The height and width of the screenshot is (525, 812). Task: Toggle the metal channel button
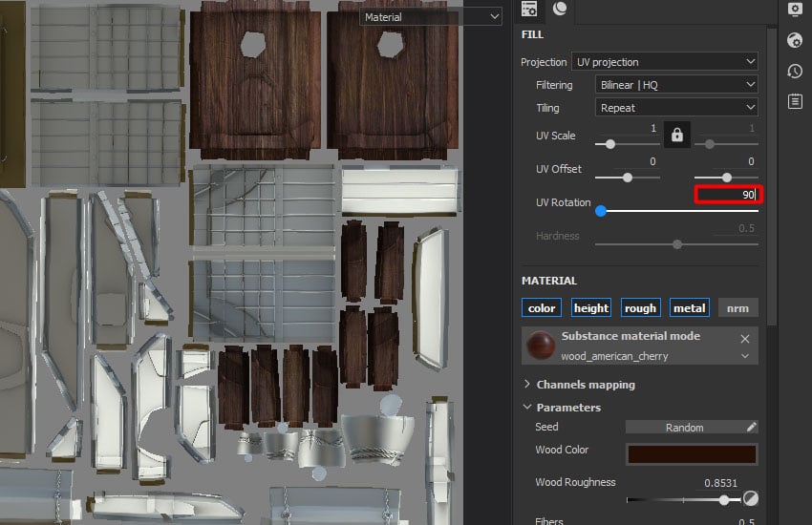[x=689, y=307]
